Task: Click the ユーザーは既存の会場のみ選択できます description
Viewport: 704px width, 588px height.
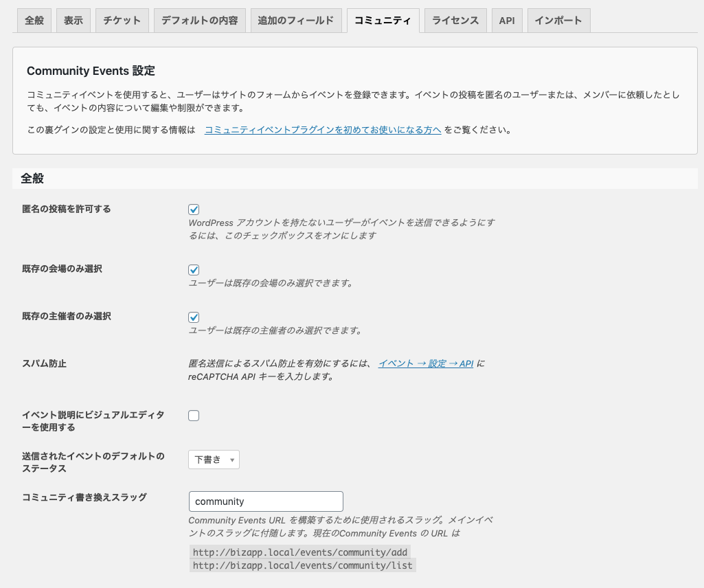Action: click(x=271, y=283)
